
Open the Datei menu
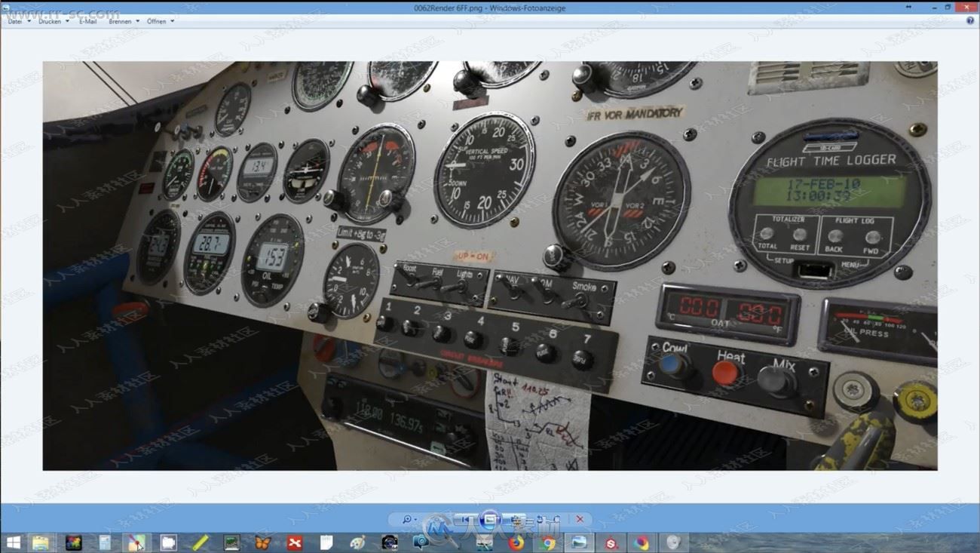pos(17,21)
